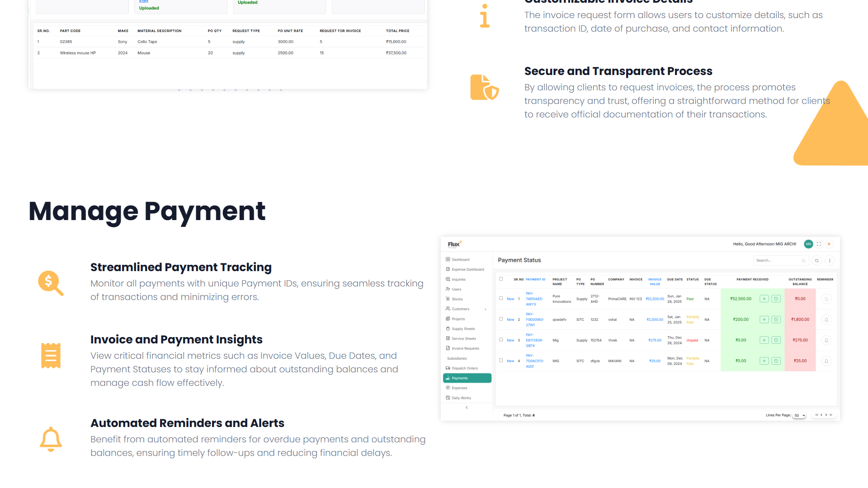Select Payments in sidebar

pyautogui.click(x=467, y=378)
